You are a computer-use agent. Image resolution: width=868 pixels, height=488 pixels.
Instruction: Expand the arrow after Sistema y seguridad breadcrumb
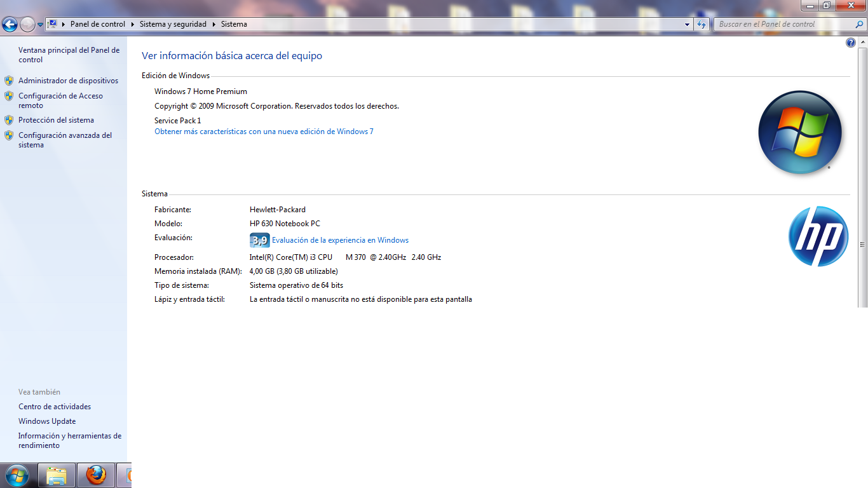click(x=214, y=24)
